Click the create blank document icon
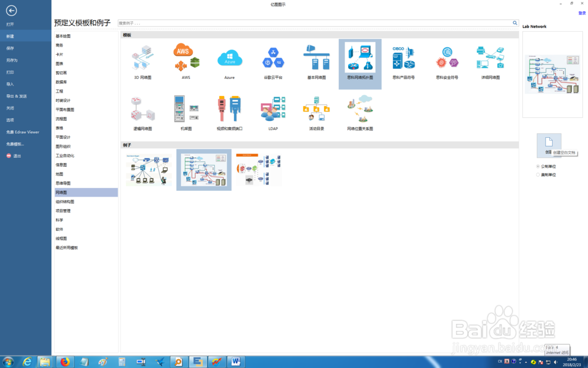The height and width of the screenshot is (368, 588). point(549,145)
